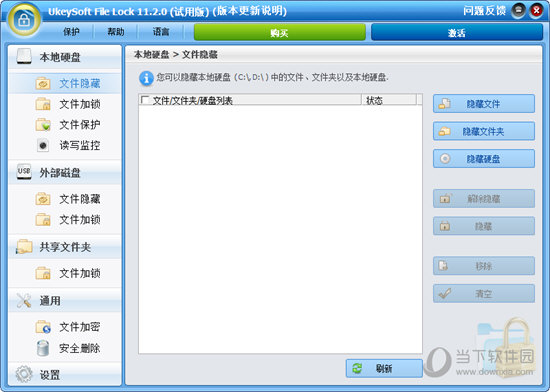Select the 本地硬盘 section header
The image size is (550, 392).
[x=65, y=57]
